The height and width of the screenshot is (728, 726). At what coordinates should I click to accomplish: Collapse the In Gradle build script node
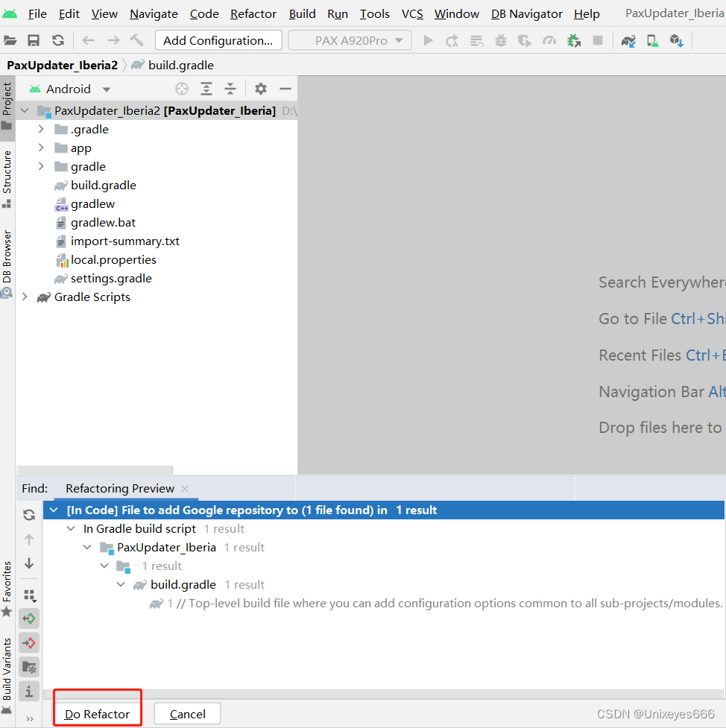(71, 528)
